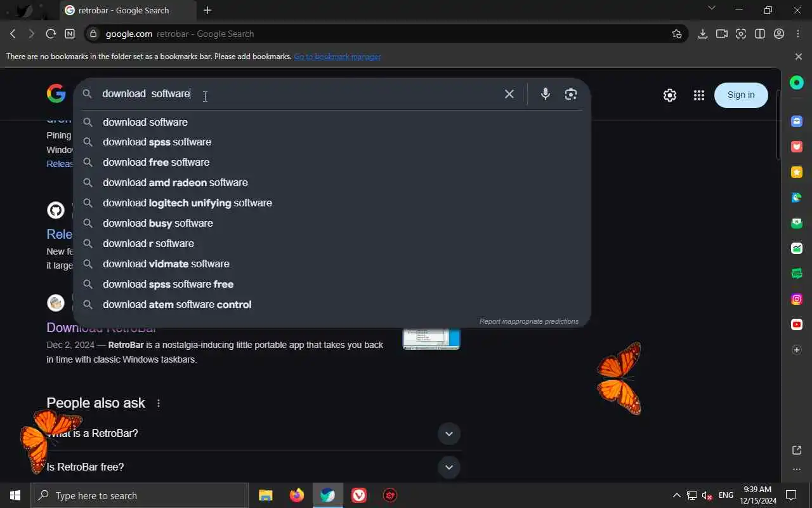Open the three-dot browser menu by the profile icon
This screenshot has width=812, height=508.
click(x=798, y=34)
